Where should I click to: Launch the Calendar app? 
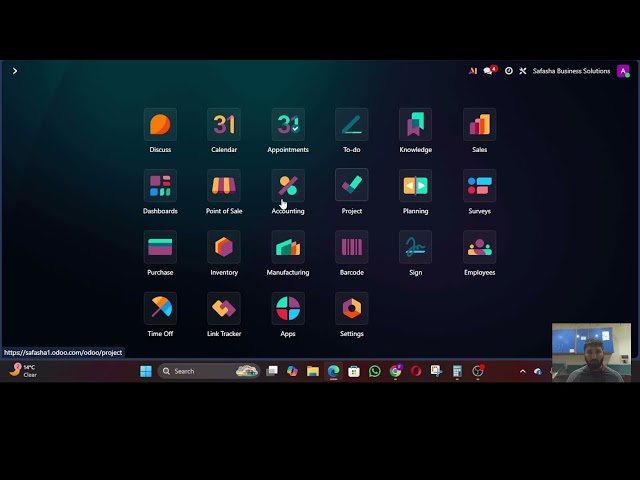point(224,125)
